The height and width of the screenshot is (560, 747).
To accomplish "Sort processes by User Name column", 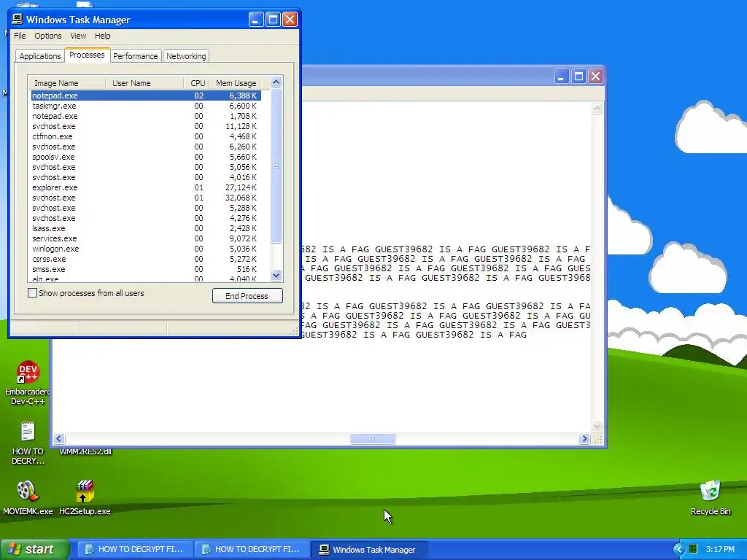I will [144, 83].
